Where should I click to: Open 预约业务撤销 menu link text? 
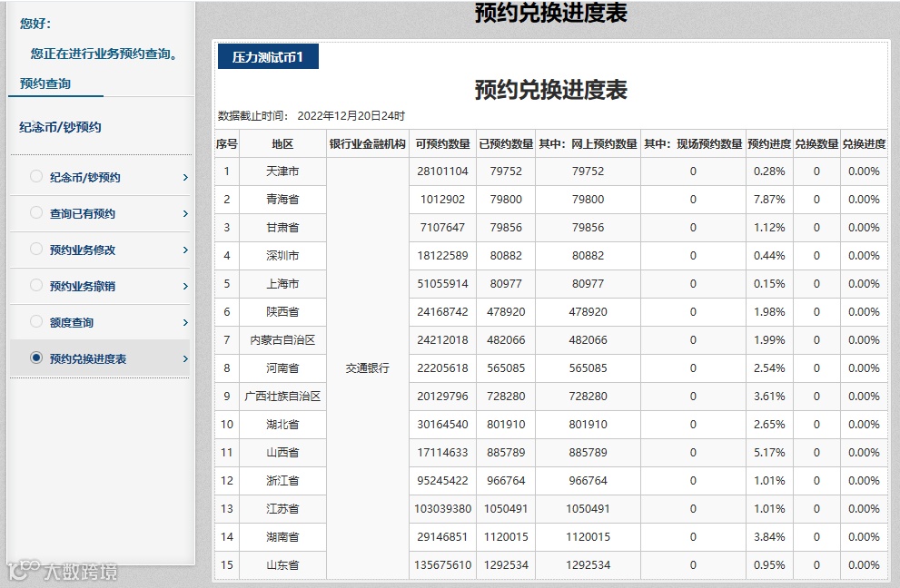tap(83, 286)
